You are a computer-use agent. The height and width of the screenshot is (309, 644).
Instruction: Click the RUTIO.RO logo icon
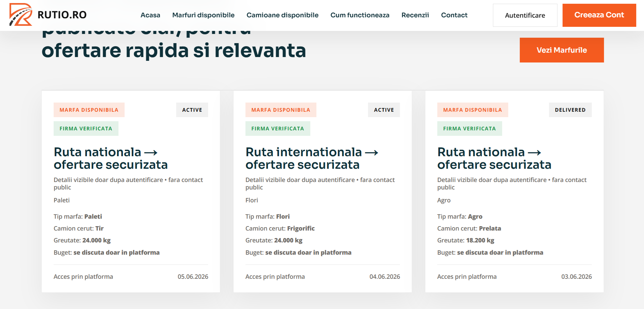21,15
